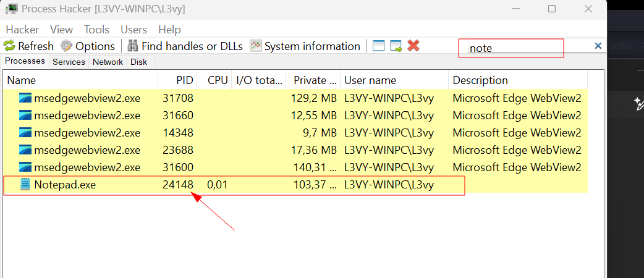
Task: Open the View menu
Action: tap(62, 30)
